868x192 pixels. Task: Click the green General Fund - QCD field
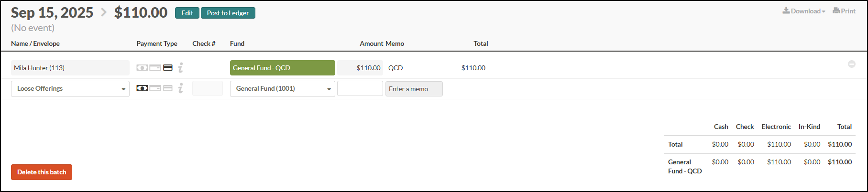pyautogui.click(x=283, y=68)
